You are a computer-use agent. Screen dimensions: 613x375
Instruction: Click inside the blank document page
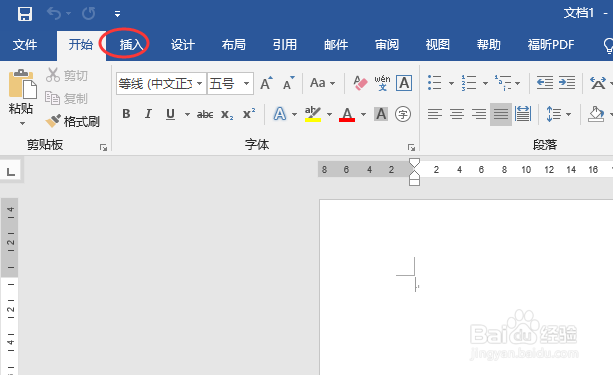click(x=466, y=287)
